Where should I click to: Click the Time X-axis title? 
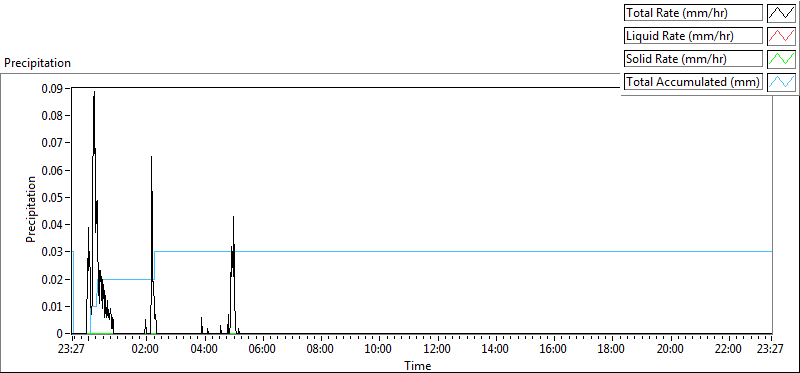coord(417,365)
